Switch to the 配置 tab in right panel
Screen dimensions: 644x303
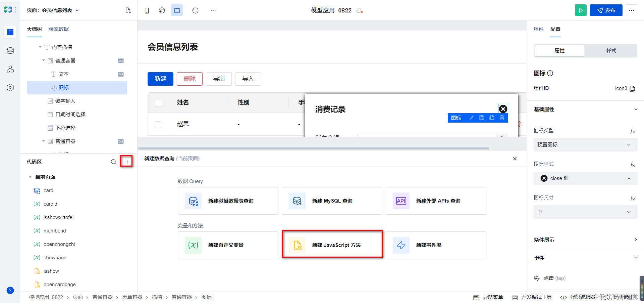(x=555, y=29)
